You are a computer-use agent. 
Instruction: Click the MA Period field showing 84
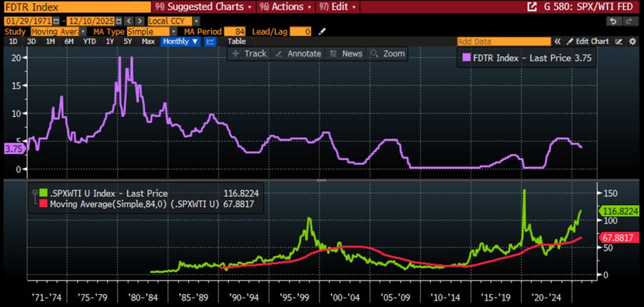pos(235,31)
